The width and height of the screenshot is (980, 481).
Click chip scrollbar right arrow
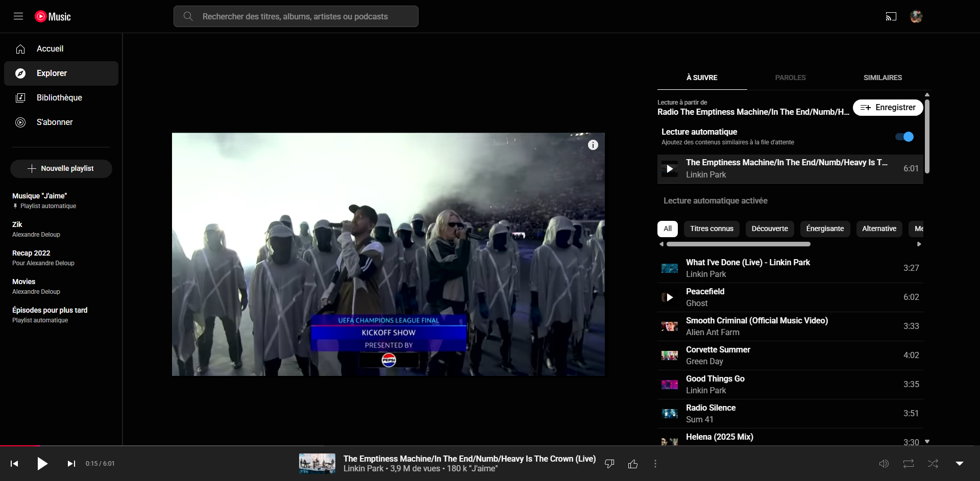pos(919,244)
